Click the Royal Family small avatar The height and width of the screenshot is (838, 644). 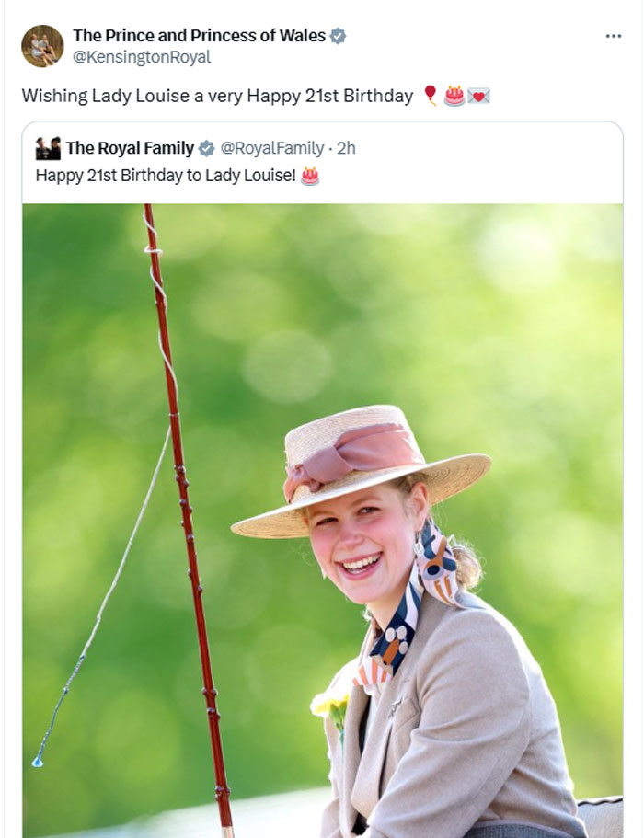48,149
